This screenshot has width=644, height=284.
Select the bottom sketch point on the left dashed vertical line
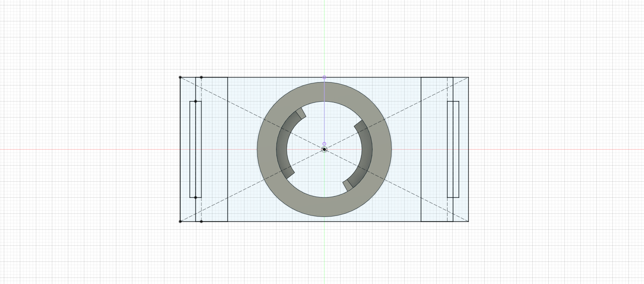tap(201, 222)
